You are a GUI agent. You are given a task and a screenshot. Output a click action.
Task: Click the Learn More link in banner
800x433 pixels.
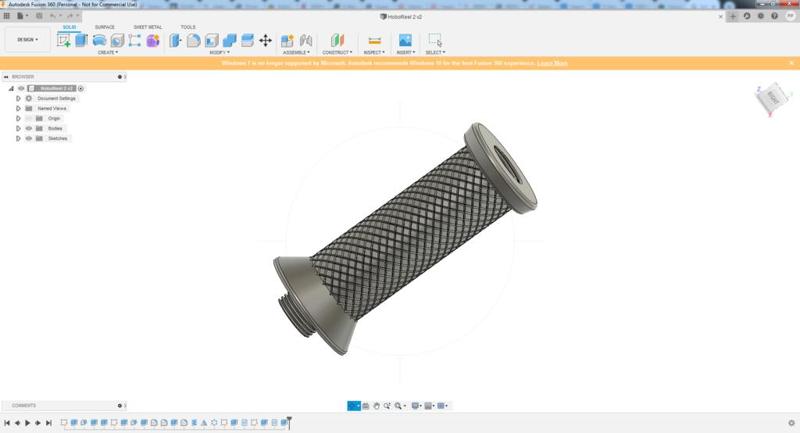point(552,63)
